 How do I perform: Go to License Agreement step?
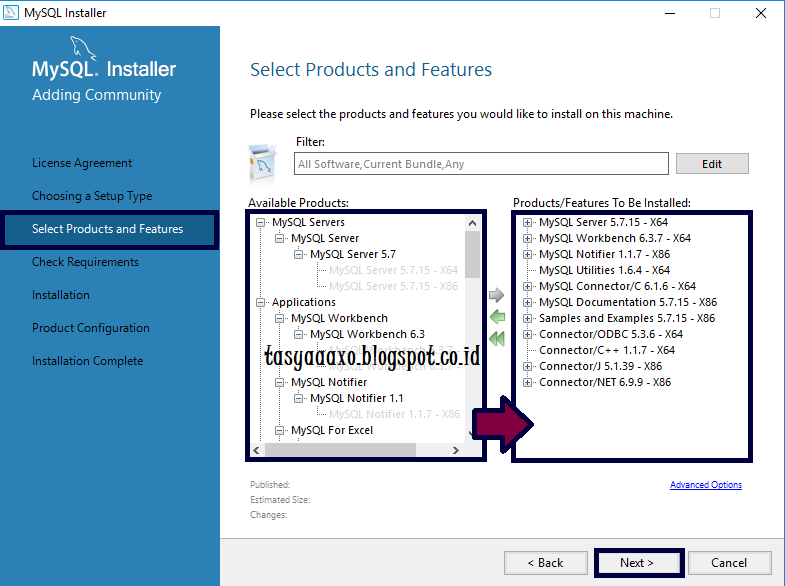(82, 163)
